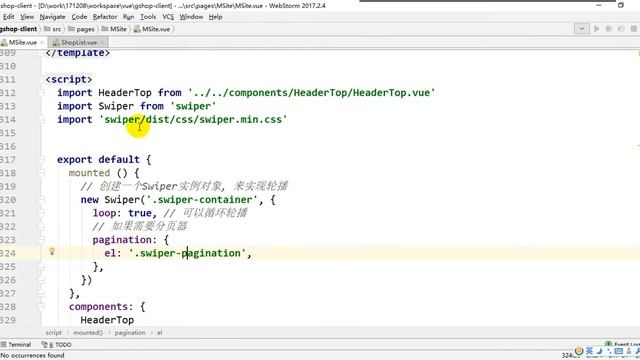Close the MSite.vue editor tab
Viewport: 640px width, 360px height.
pos(42,42)
